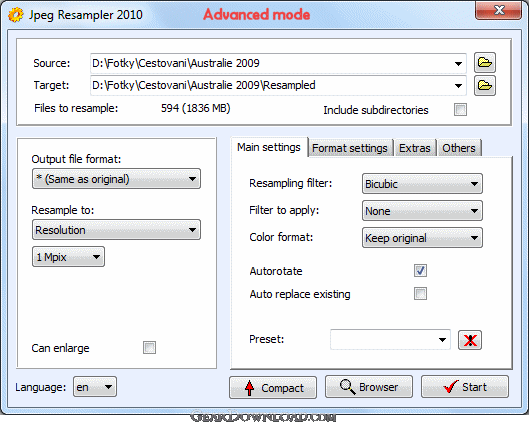529x425 pixels.
Task: Click the Jpeg Resampler gear app icon
Action: [x=16, y=15]
